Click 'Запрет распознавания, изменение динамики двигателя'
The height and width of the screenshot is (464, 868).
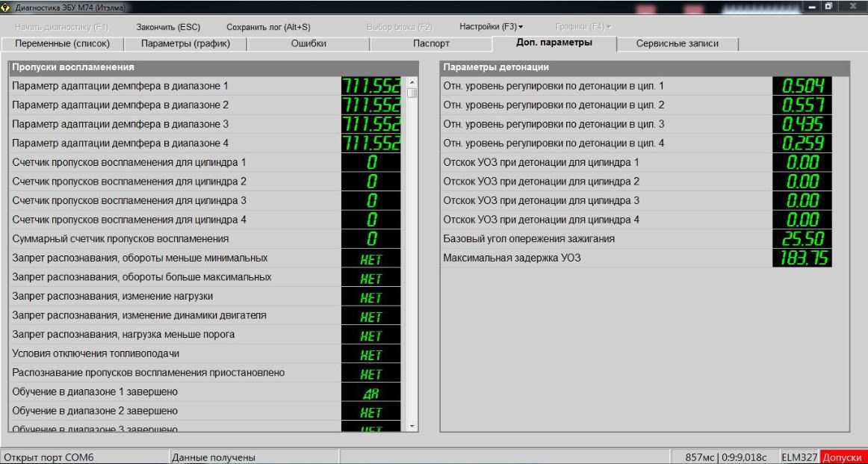pos(206,315)
